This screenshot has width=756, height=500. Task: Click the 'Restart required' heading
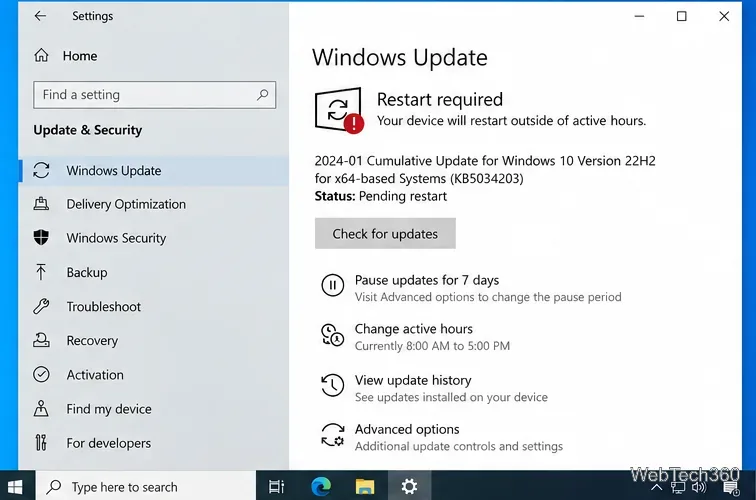440,99
